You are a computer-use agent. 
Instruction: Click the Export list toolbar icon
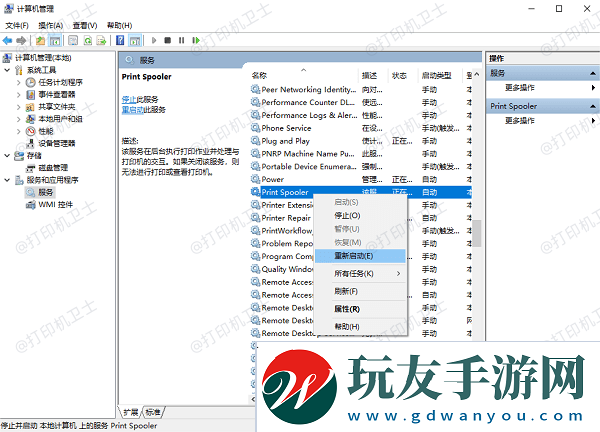[101, 40]
